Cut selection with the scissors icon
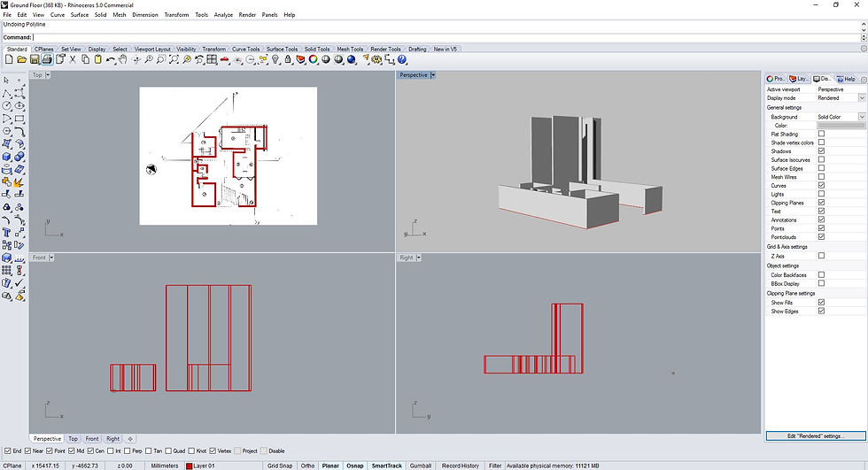The height and width of the screenshot is (470, 868). (73, 59)
